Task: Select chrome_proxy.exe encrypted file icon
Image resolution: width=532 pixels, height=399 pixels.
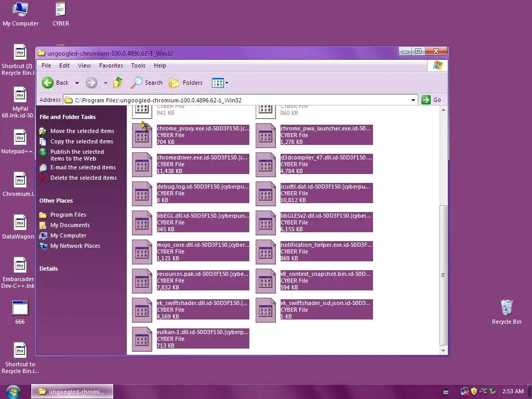Action: (142, 135)
